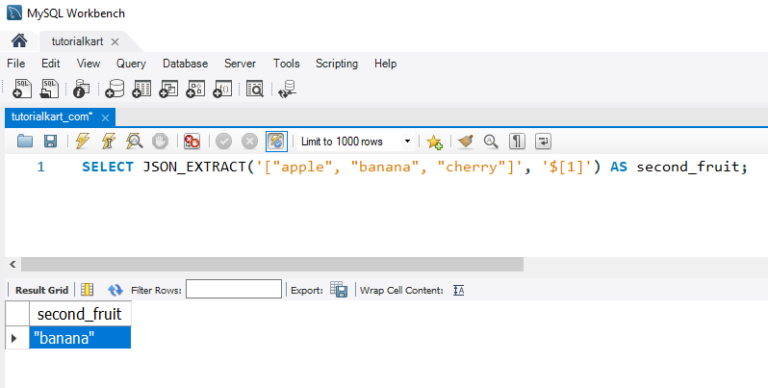Click the Explain query magnifier-bolt icon
768x388 pixels.
click(x=134, y=142)
